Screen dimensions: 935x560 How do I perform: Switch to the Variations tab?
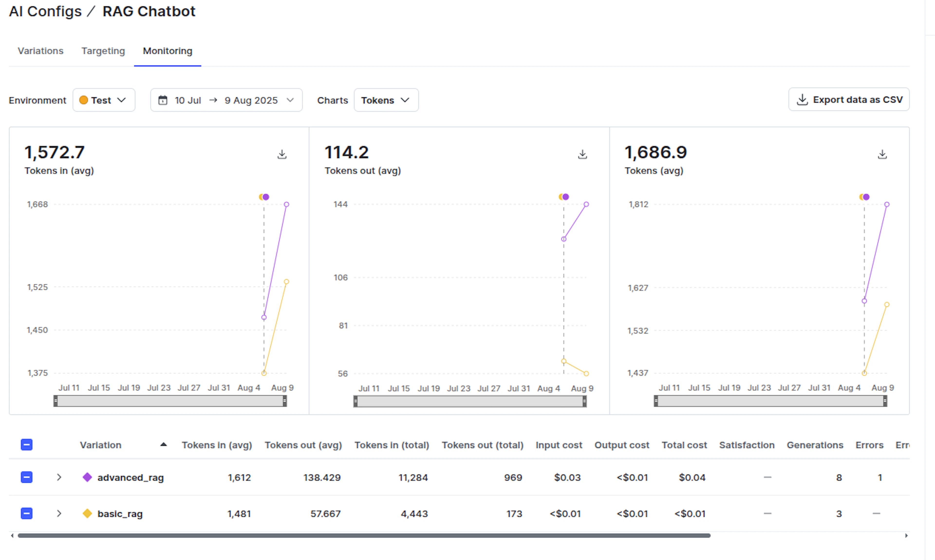(x=40, y=51)
